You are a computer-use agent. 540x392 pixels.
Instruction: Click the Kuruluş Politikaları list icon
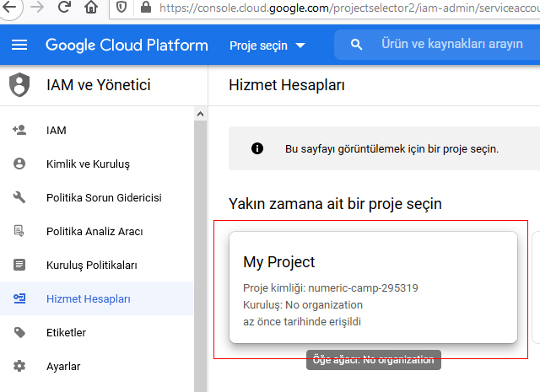(19, 265)
